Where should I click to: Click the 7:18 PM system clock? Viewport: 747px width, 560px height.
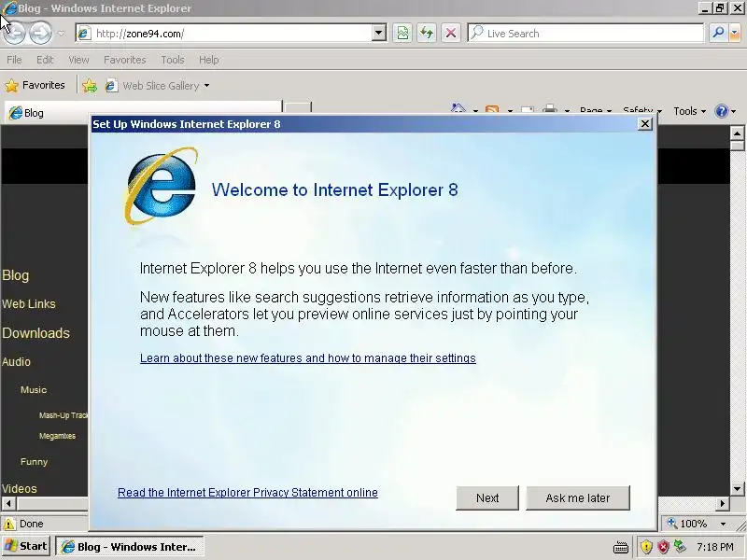pyautogui.click(x=714, y=547)
